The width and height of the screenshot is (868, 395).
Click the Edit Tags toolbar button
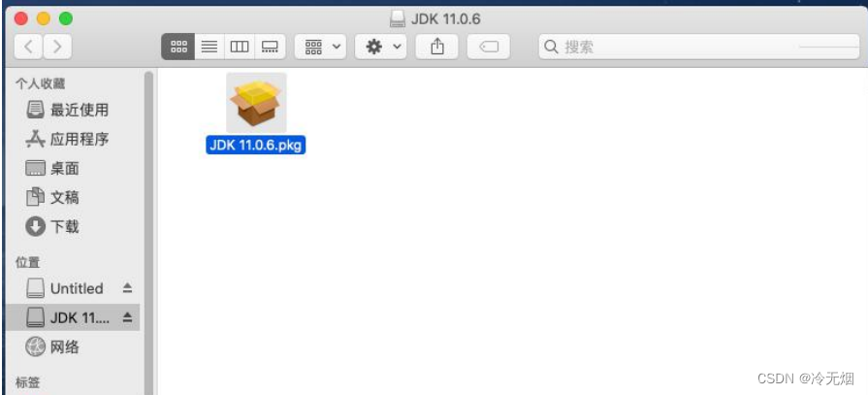click(x=488, y=48)
